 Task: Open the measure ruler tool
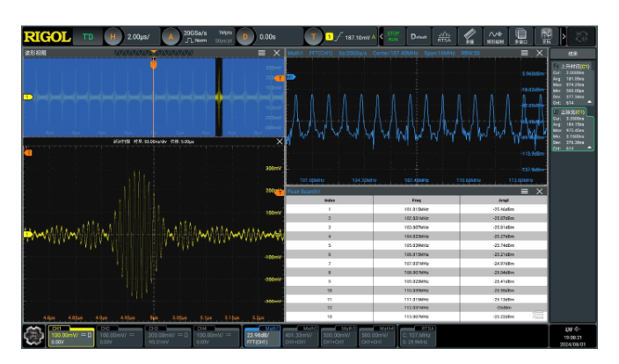470,37
